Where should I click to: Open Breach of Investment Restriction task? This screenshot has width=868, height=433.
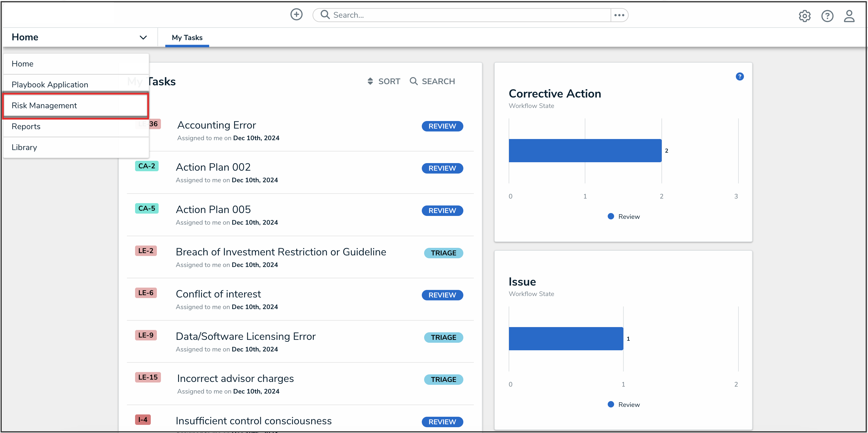(281, 252)
